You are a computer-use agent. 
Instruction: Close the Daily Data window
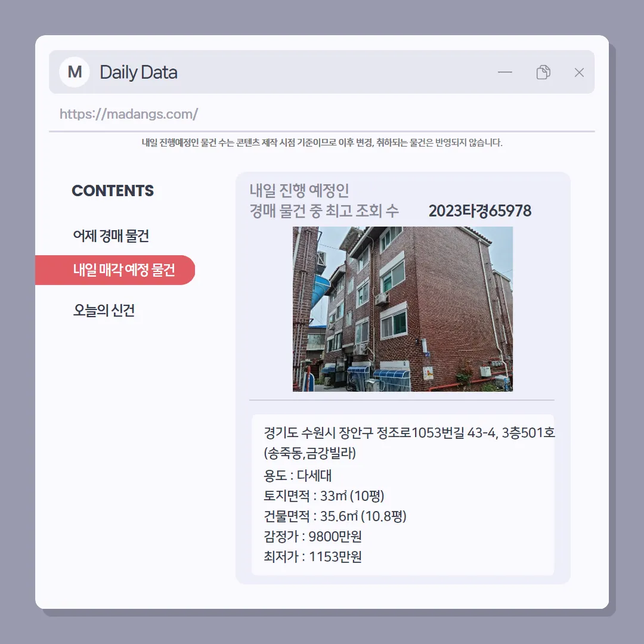(x=579, y=72)
